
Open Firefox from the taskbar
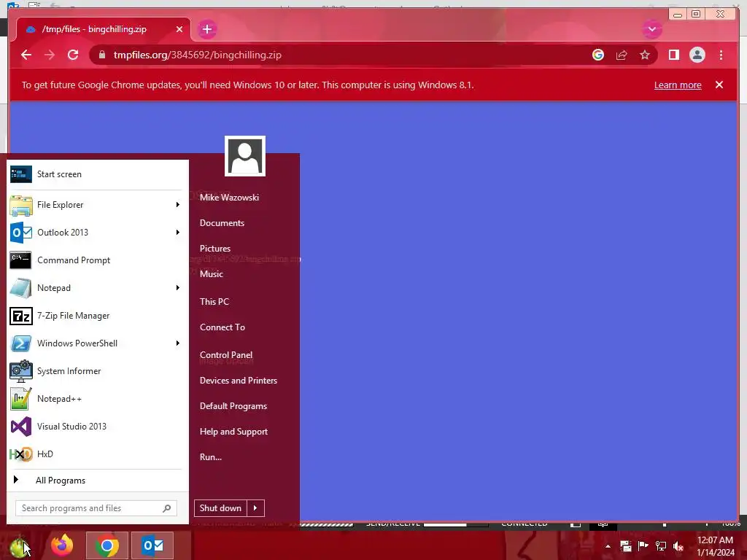[x=62, y=545]
